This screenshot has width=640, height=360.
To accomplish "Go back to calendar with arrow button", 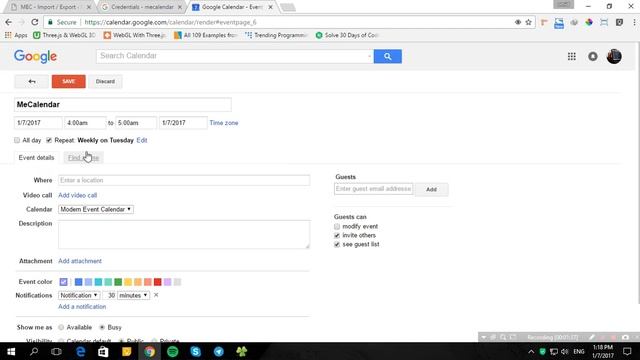I will point(31,81).
